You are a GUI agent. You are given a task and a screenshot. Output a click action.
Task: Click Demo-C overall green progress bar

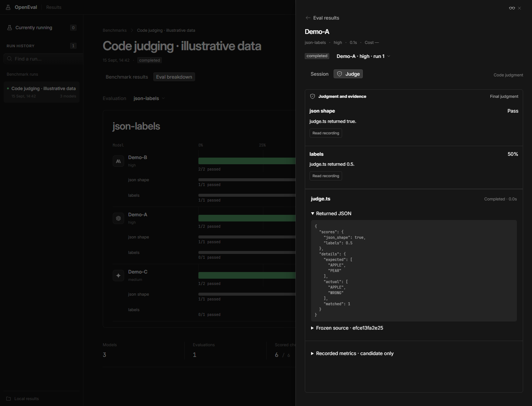pyautogui.click(x=247, y=275)
